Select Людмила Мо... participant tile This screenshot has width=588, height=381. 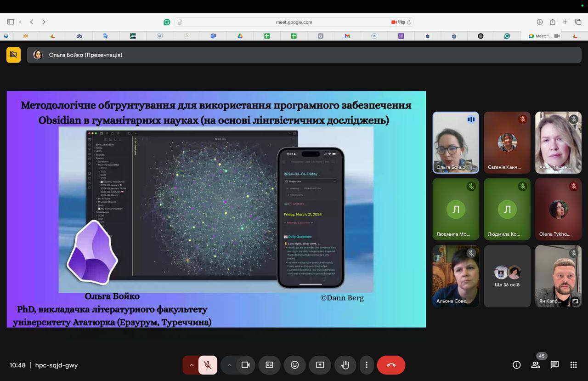click(x=456, y=209)
